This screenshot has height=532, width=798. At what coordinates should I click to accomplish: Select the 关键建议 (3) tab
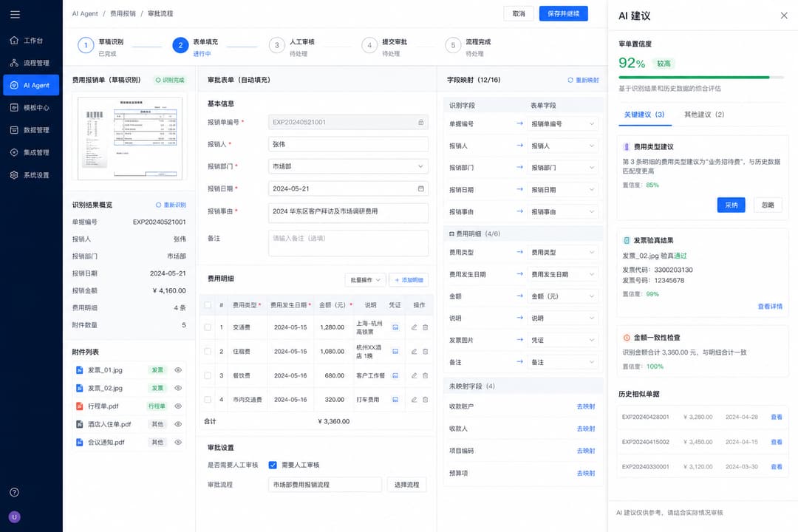[644, 115]
